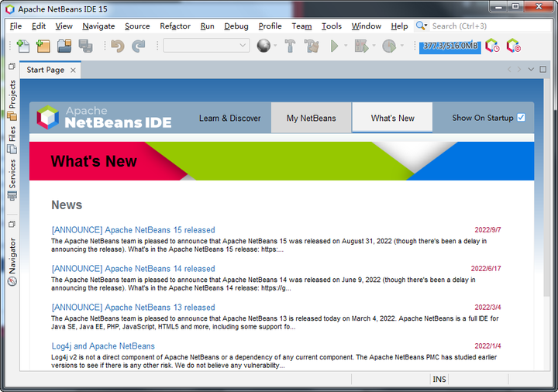
Task: Open the Edit menu
Action: point(39,26)
